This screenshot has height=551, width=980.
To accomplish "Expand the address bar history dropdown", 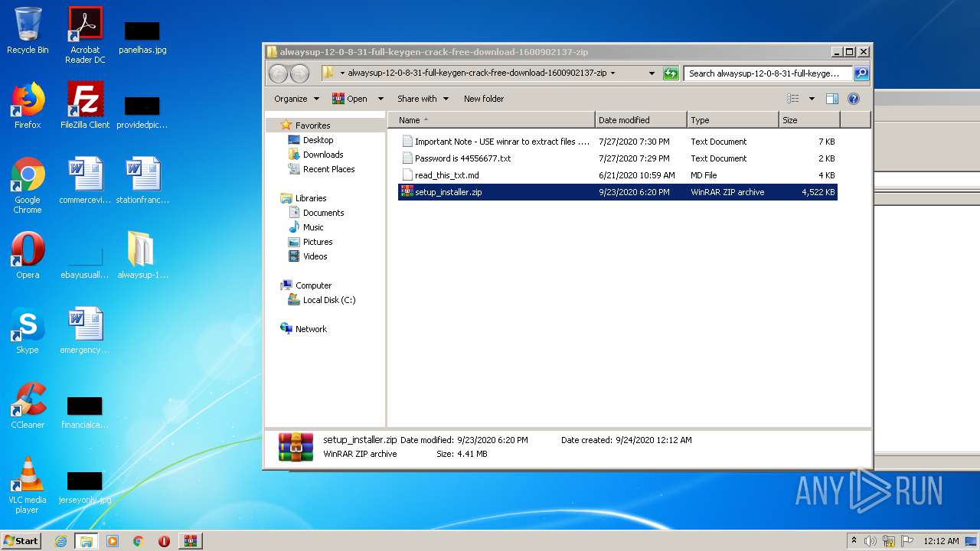I will (x=652, y=73).
